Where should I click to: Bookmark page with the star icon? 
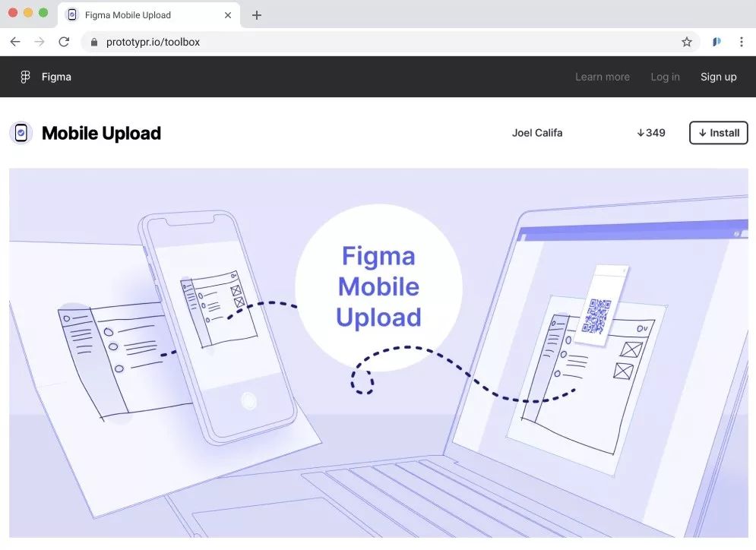(687, 42)
